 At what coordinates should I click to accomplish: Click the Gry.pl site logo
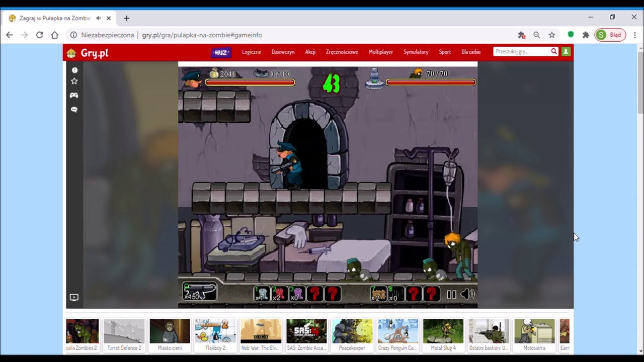88,53
